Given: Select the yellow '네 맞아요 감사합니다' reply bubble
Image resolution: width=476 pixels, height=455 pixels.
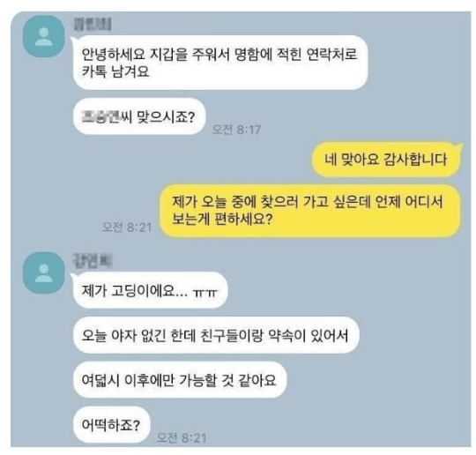Looking at the screenshot, I should (x=386, y=160).
